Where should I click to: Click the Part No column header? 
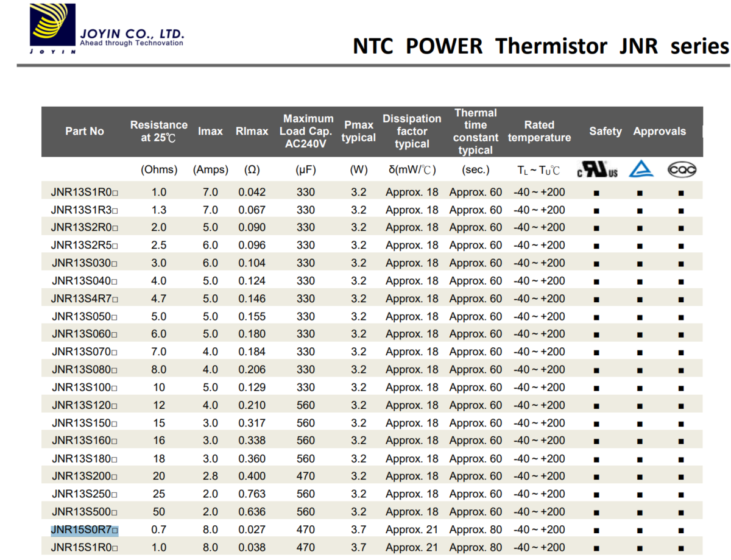tap(85, 131)
